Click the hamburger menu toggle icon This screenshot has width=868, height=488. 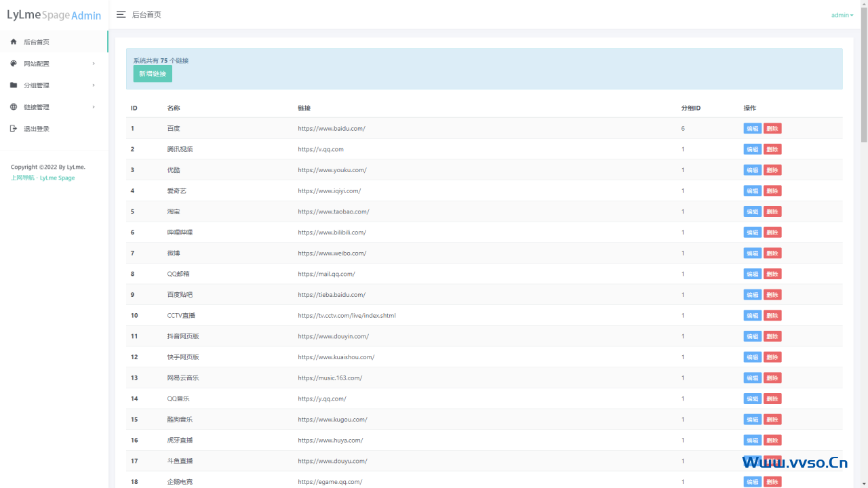coord(121,14)
